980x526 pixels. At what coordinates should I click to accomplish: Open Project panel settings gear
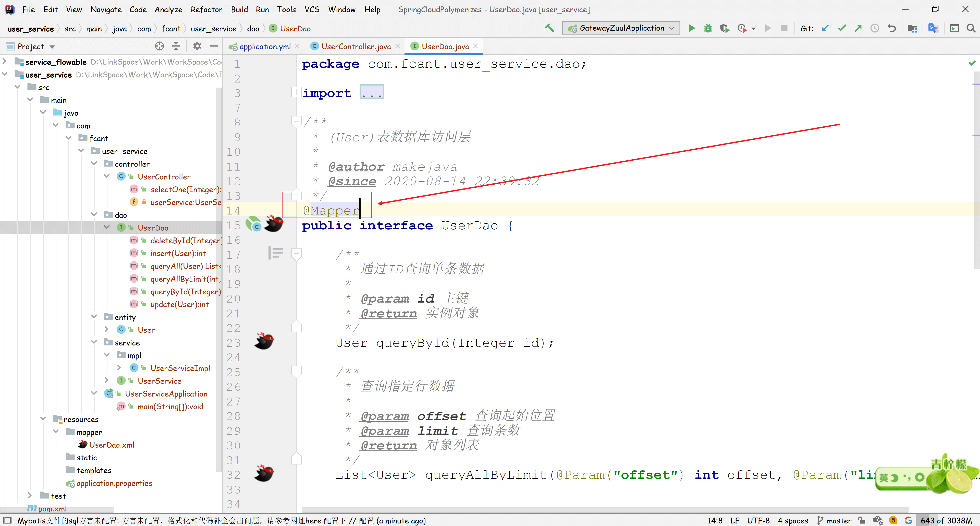(x=197, y=46)
